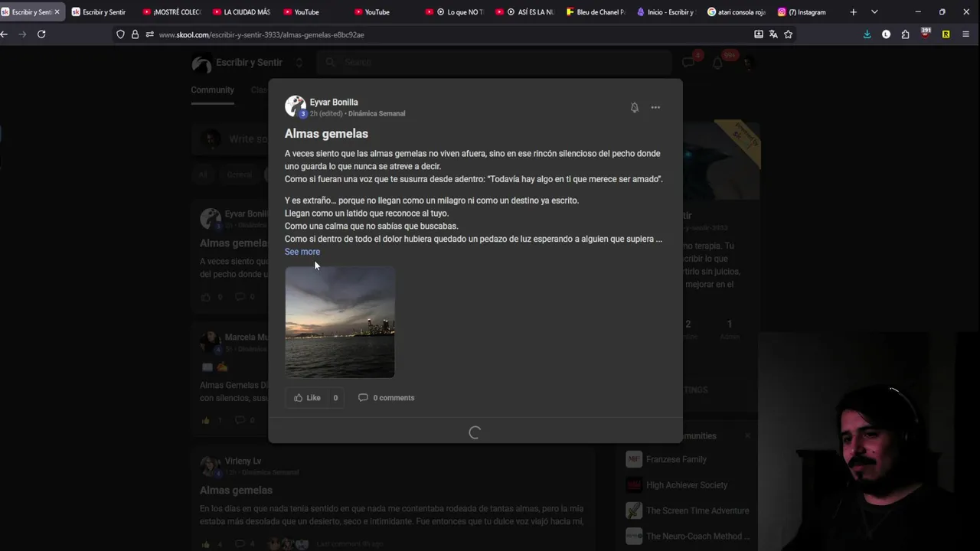Open the tracking protection shield icon
980x551 pixels.
click(120, 34)
